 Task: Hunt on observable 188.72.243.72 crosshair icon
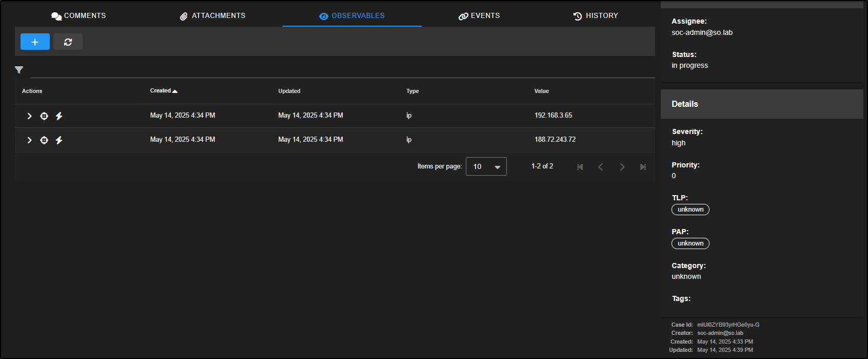click(x=44, y=140)
